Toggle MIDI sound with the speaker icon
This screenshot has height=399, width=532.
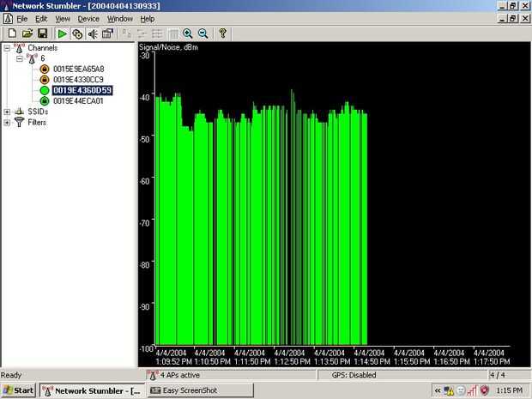point(93,33)
